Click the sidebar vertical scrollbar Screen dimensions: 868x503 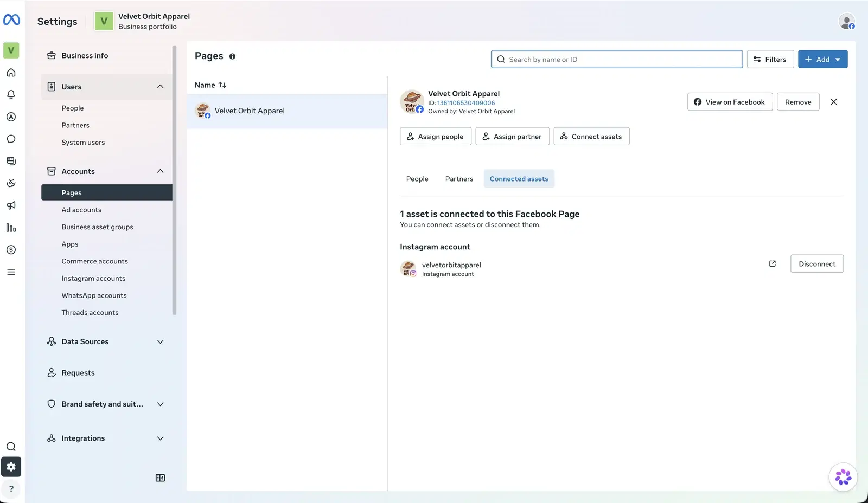174,180
